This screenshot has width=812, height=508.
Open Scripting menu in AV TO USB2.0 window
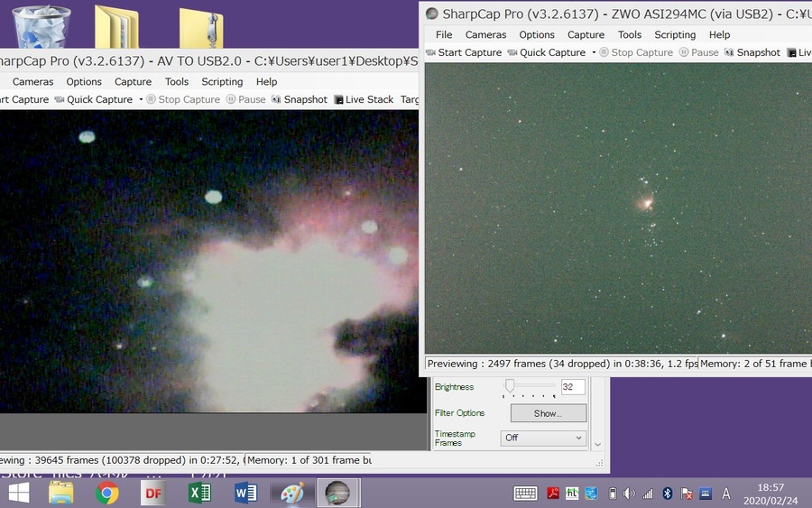[222, 82]
